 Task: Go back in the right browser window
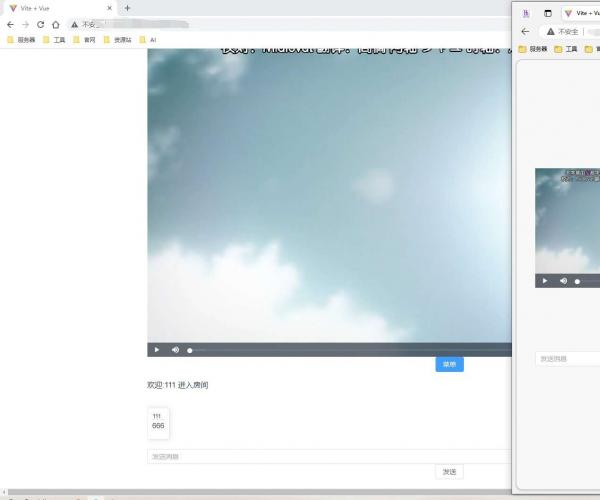526,31
